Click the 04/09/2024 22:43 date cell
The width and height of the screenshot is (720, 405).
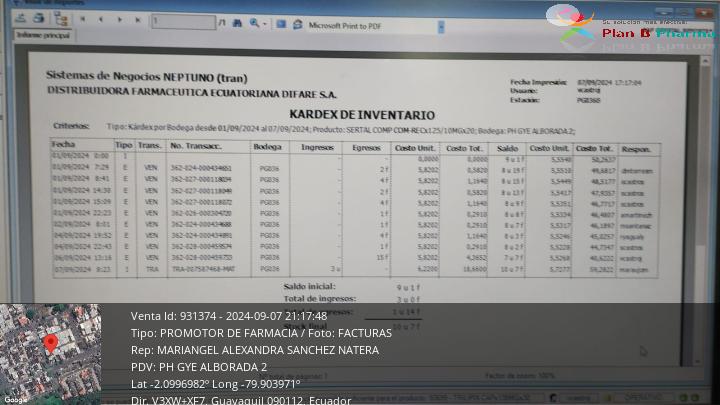pyautogui.click(x=83, y=246)
